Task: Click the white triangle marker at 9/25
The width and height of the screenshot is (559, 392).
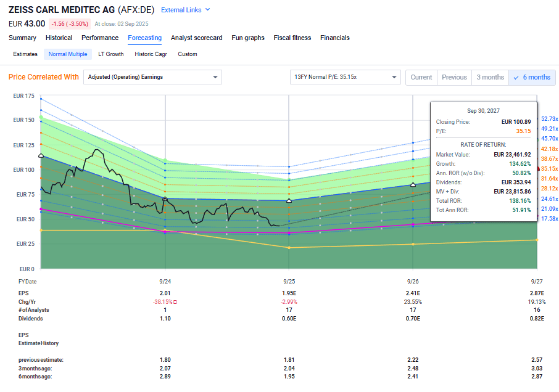Action: (289, 201)
